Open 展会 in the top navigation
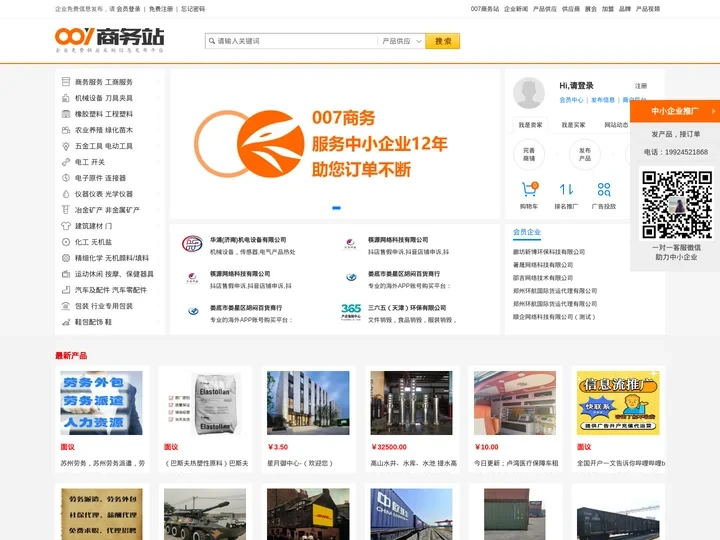 click(591, 9)
